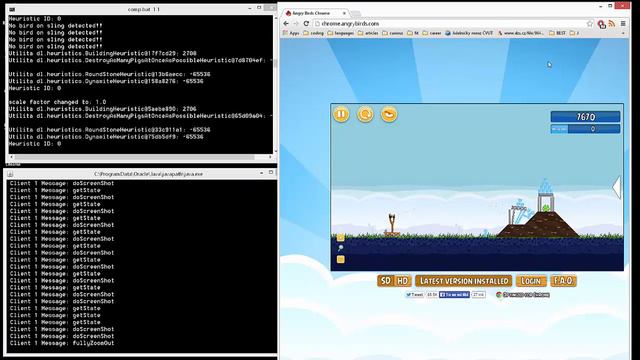
Task: Pause the Angry Birds game
Action: pyautogui.click(x=341, y=114)
